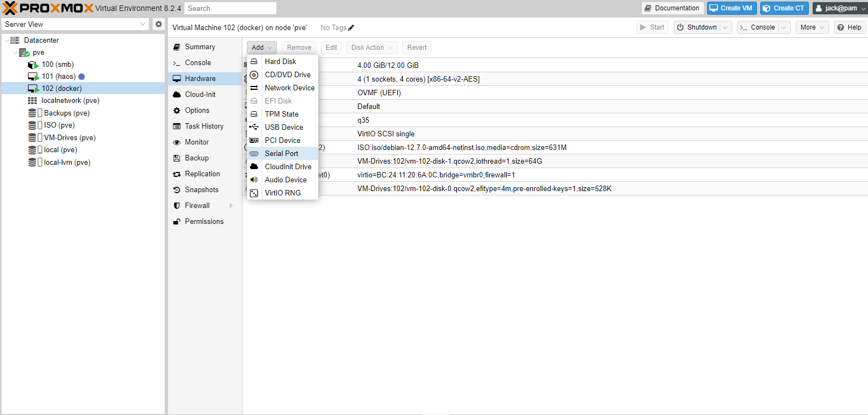
Task: Collapse the Datacenter tree node
Action: point(7,41)
